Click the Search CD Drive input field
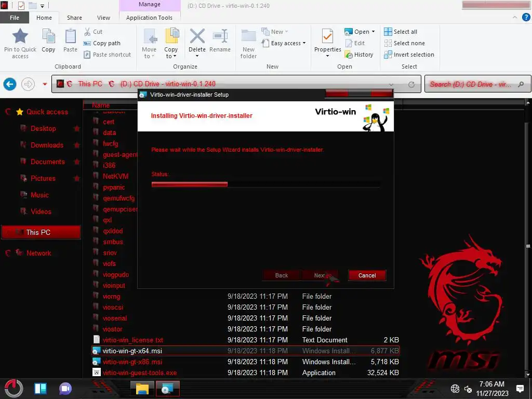This screenshot has height=399, width=532. click(478, 84)
